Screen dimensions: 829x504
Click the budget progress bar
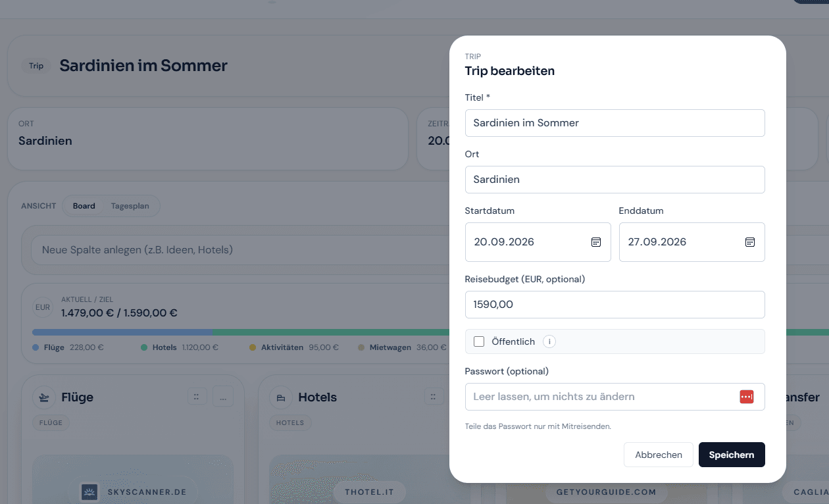[x=241, y=332]
